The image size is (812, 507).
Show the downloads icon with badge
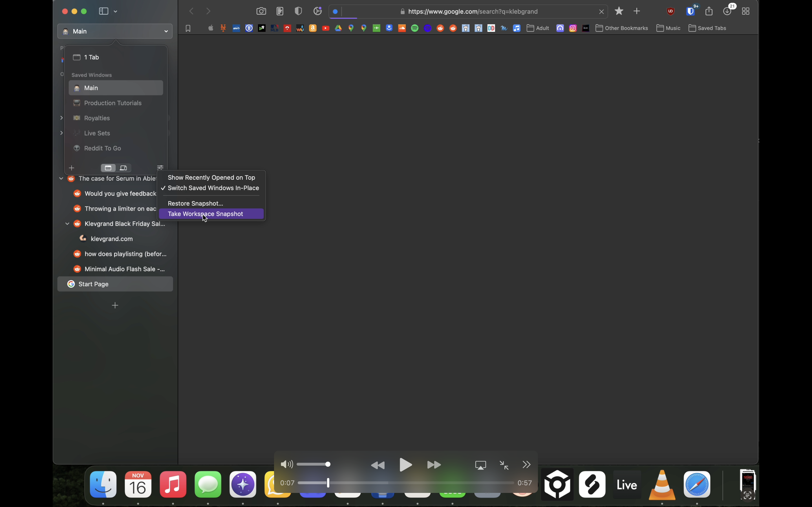click(x=727, y=11)
